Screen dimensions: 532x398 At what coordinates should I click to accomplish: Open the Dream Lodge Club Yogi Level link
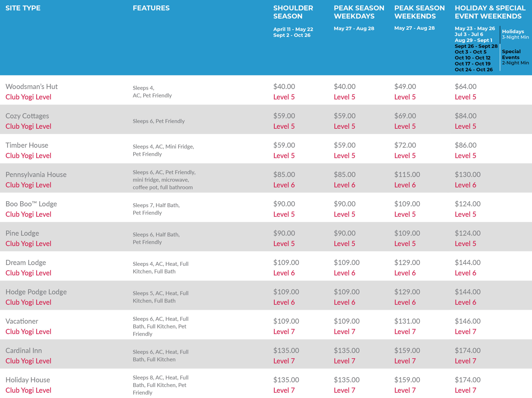(28, 273)
